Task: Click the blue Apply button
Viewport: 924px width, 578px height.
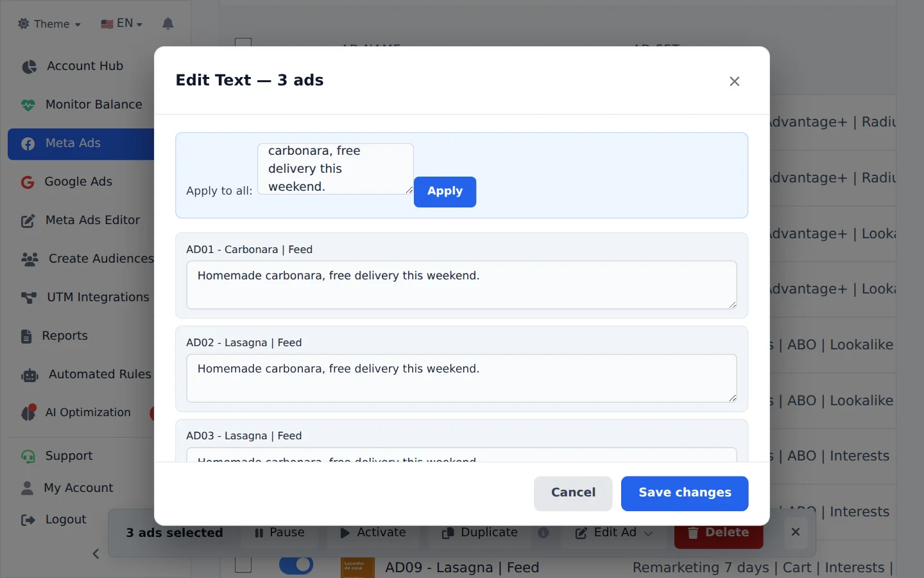Action: (x=445, y=192)
